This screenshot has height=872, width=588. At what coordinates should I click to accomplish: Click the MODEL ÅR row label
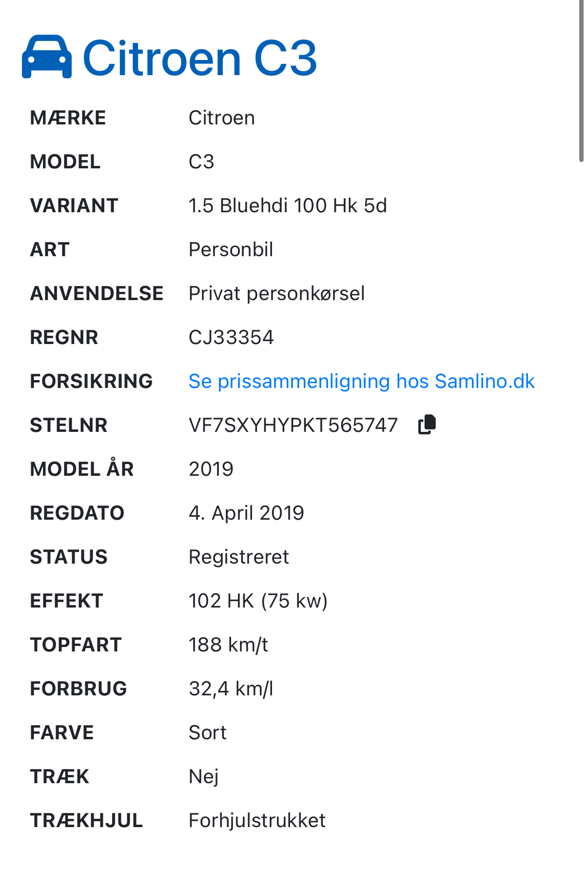coord(82,469)
